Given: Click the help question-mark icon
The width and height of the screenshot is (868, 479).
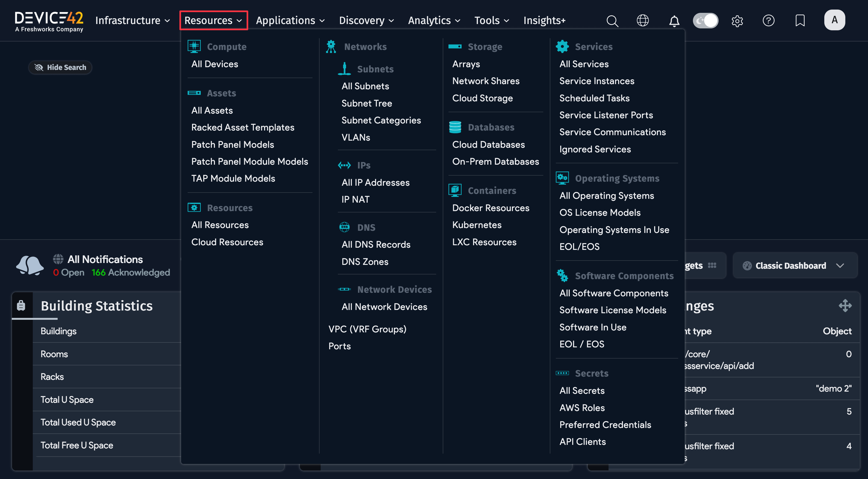Looking at the screenshot, I should (x=769, y=20).
